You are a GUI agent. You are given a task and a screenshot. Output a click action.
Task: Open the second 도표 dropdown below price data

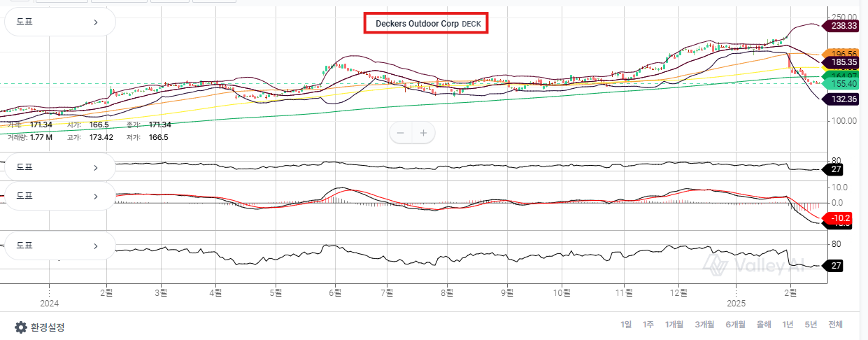click(x=59, y=168)
